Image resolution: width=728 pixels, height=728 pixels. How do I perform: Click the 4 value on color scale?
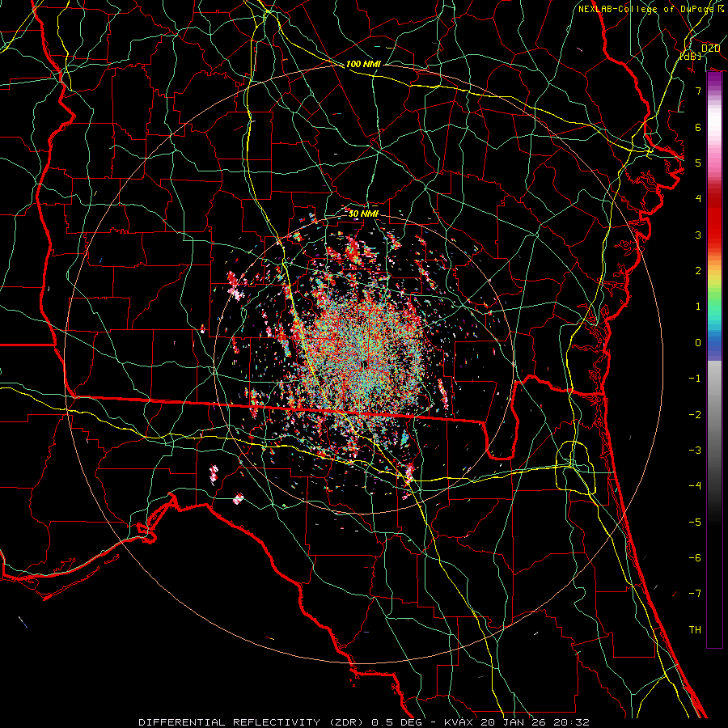coord(698,199)
